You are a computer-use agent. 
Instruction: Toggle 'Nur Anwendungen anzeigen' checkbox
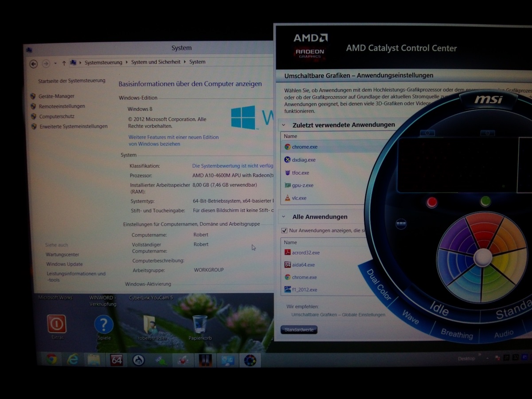click(284, 231)
